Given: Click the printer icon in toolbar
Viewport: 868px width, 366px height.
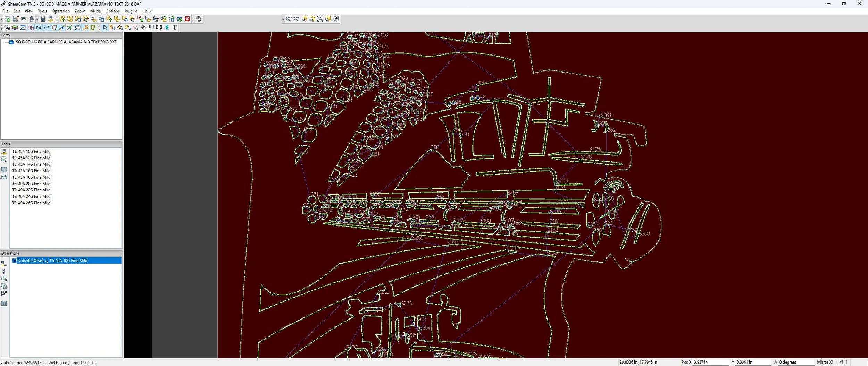Looking at the screenshot, I should pos(24,19).
